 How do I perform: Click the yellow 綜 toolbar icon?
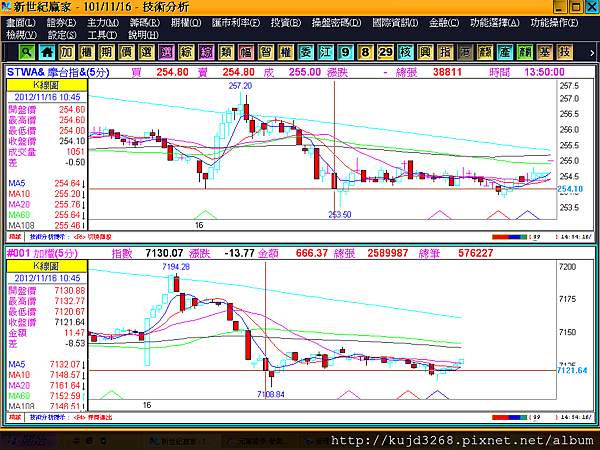[x=186, y=52]
